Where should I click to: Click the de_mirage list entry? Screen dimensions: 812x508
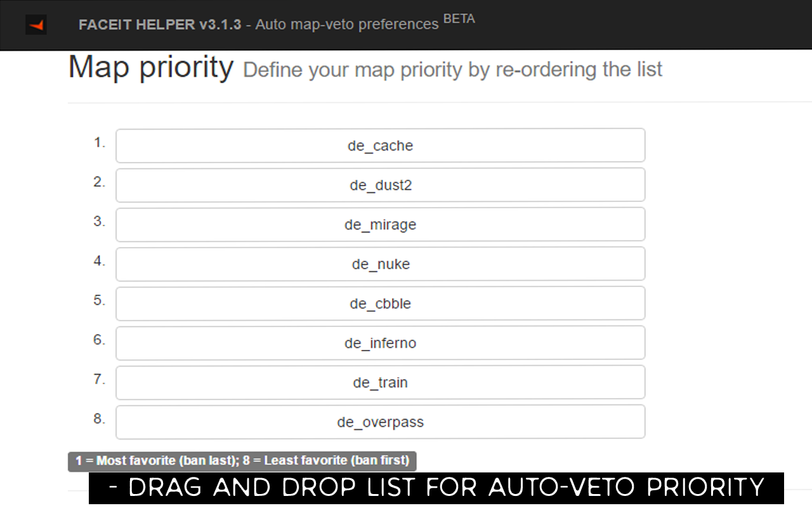click(x=381, y=224)
